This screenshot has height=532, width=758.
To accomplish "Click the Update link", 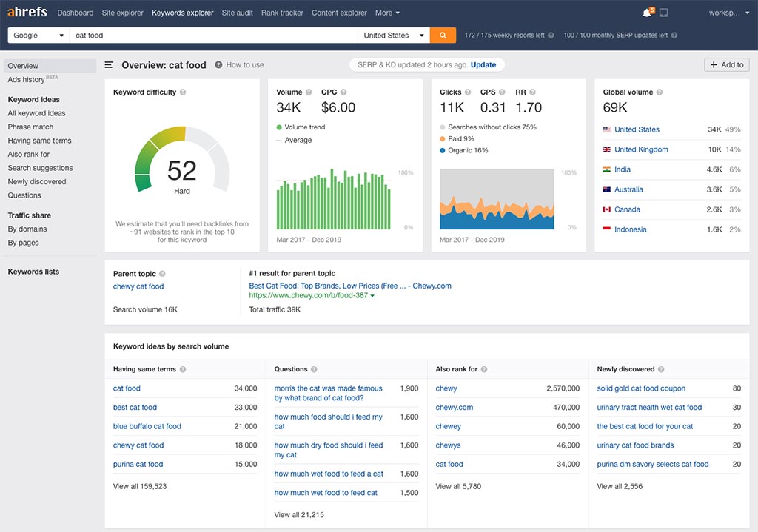I will pyautogui.click(x=483, y=65).
